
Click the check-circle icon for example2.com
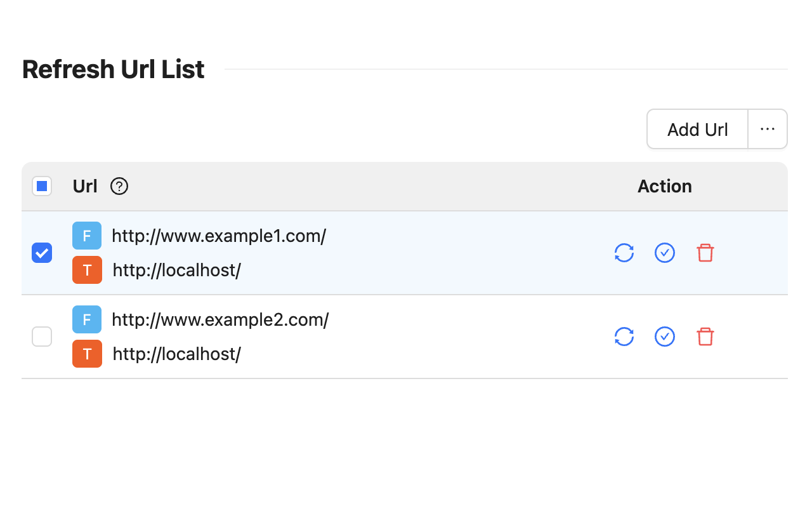[x=665, y=337]
